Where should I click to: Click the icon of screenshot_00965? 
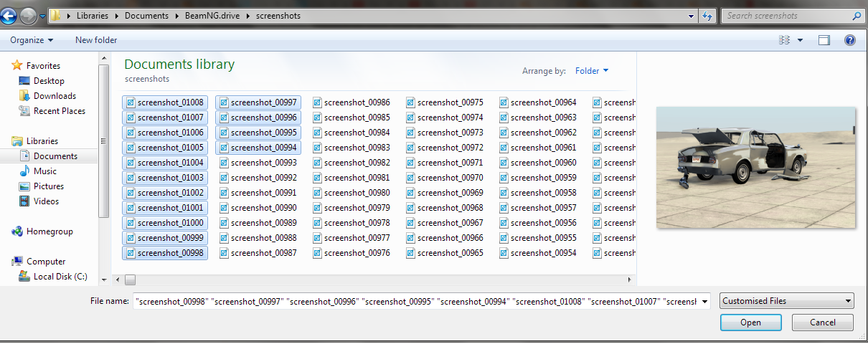click(410, 253)
